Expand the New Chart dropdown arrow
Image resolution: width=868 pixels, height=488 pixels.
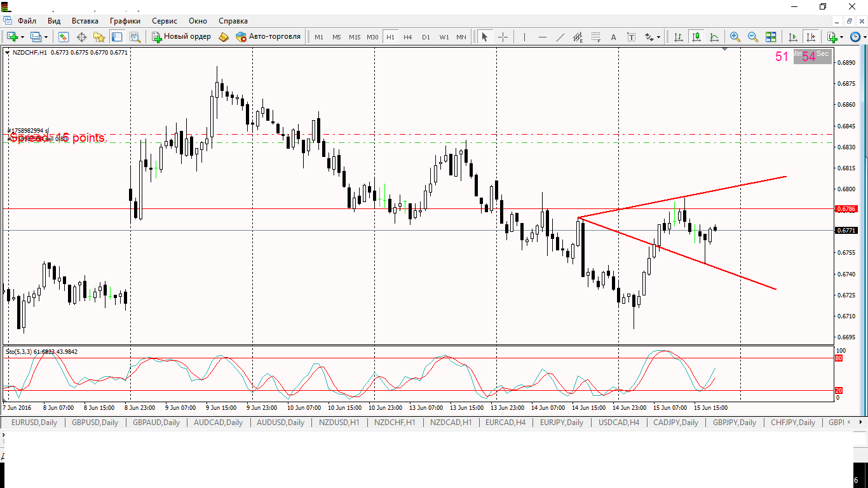22,37
